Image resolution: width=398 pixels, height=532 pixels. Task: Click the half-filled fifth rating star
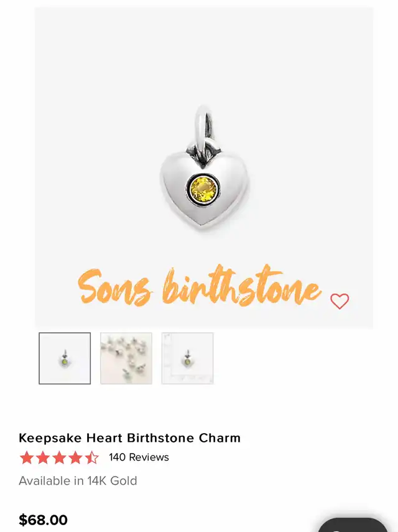point(91,457)
